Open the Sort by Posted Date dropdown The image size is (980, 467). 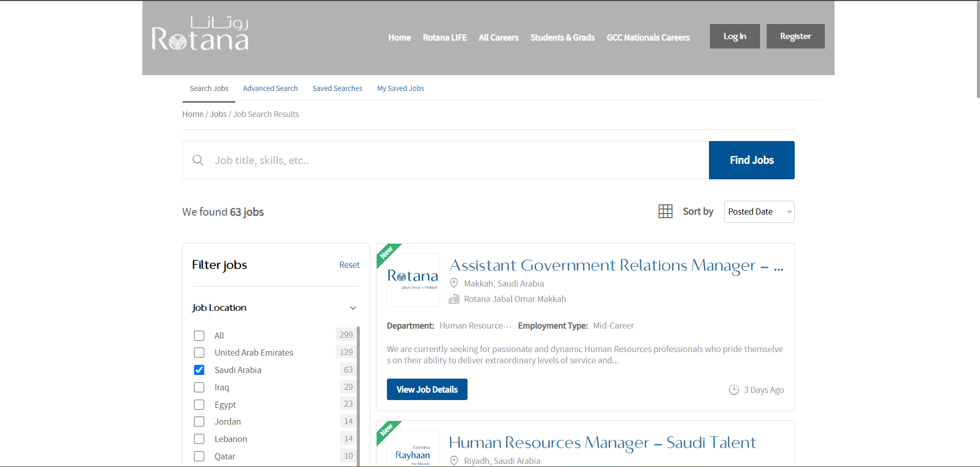pyautogui.click(x=759, y=212)
